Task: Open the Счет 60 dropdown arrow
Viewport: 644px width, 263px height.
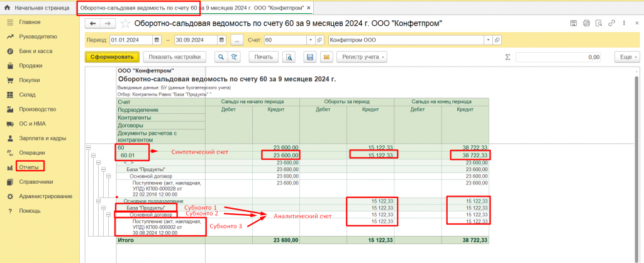Action: point(311,40)
